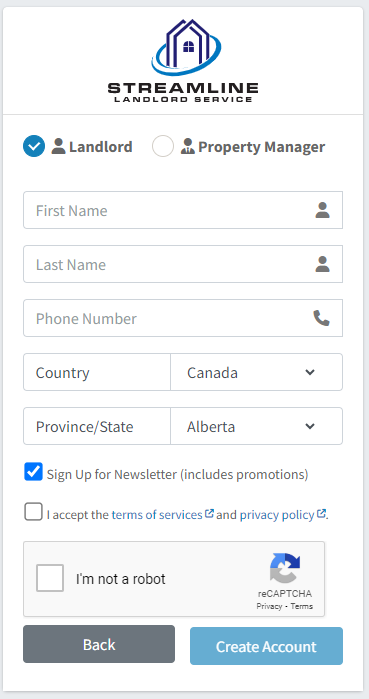The height and width of the screenshot is (699, 369).
Task: Click external-link icon after terms of services
Action: point(209,514)
